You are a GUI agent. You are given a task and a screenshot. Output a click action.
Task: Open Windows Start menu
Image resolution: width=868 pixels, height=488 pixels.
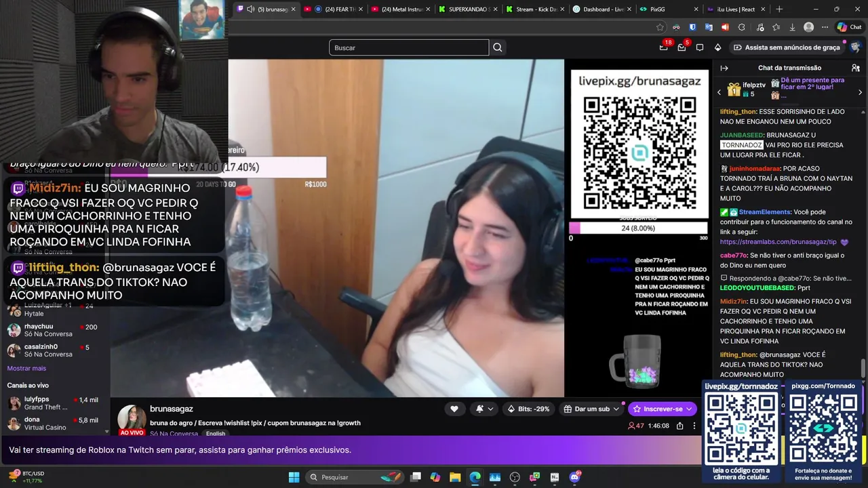[294, 477]
